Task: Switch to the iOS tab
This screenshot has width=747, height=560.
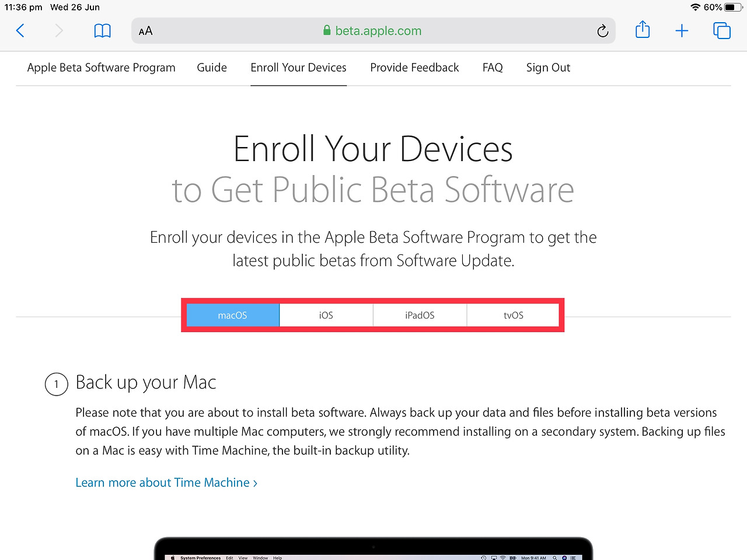Action: (326, 315)
